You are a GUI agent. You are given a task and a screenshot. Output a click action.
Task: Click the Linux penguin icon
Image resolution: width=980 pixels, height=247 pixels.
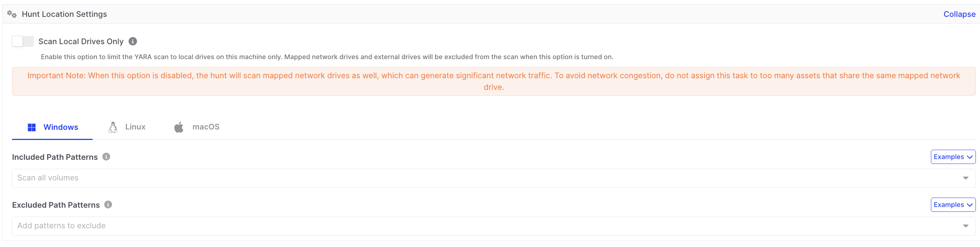tap(113, 127)
